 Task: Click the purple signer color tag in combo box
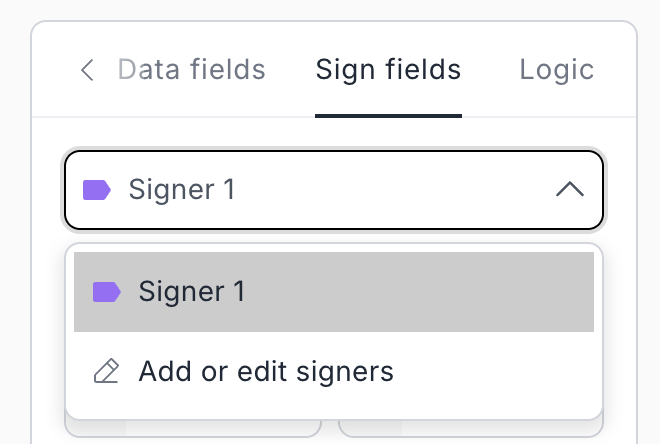96,190
